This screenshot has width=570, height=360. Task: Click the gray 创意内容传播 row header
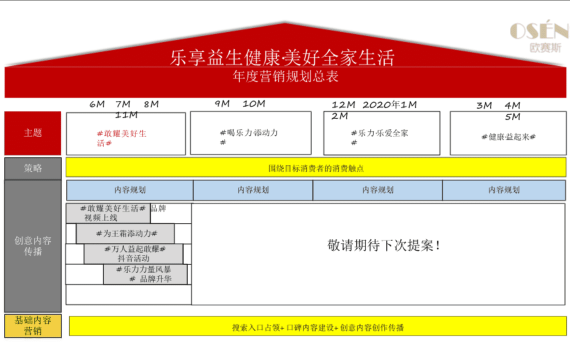33,246
